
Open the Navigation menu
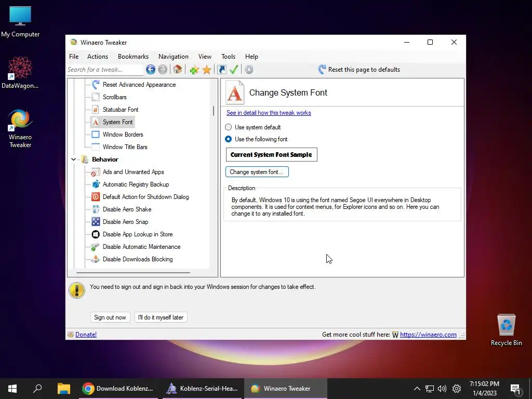coord(174,57)
